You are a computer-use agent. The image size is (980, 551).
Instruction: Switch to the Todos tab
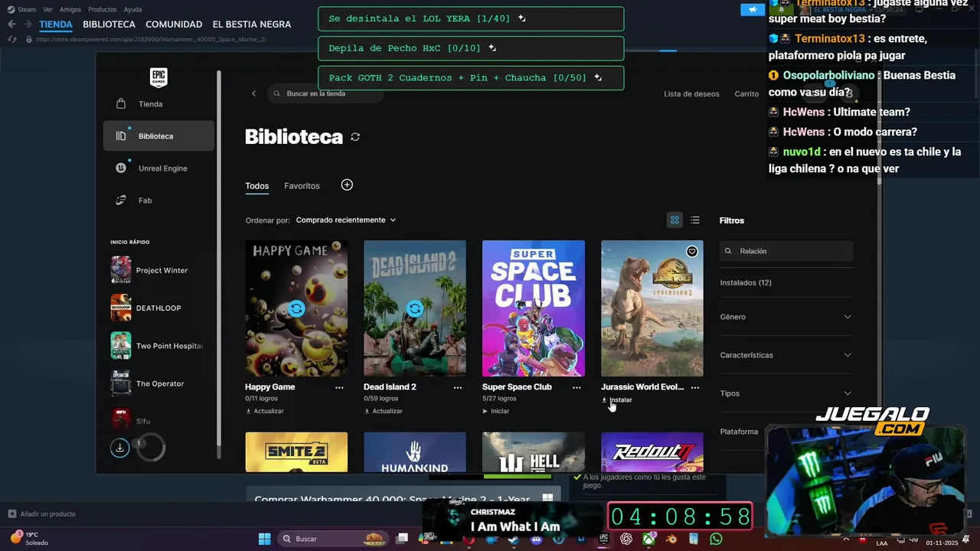[x=257, y=186]
